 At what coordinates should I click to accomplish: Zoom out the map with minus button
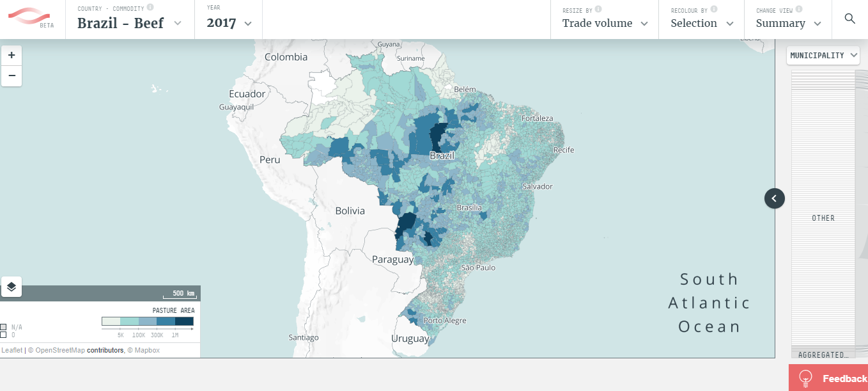point(12,76)
